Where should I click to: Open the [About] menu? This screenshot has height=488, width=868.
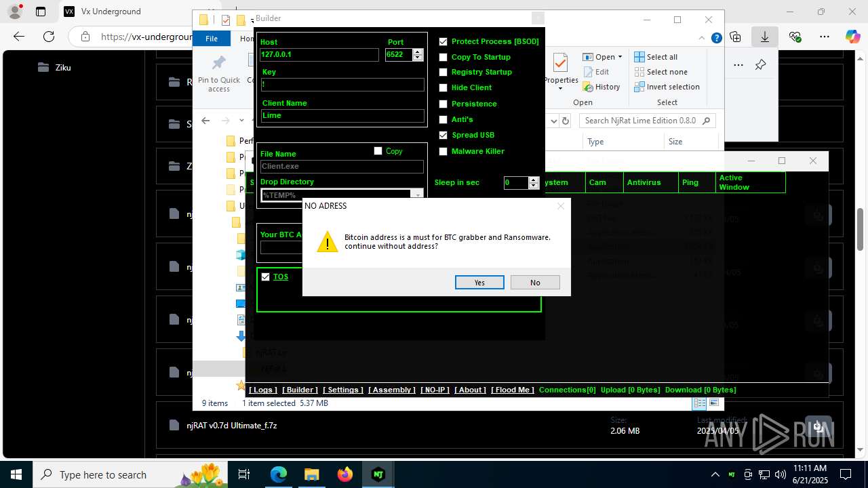click(x=469, y=390)
